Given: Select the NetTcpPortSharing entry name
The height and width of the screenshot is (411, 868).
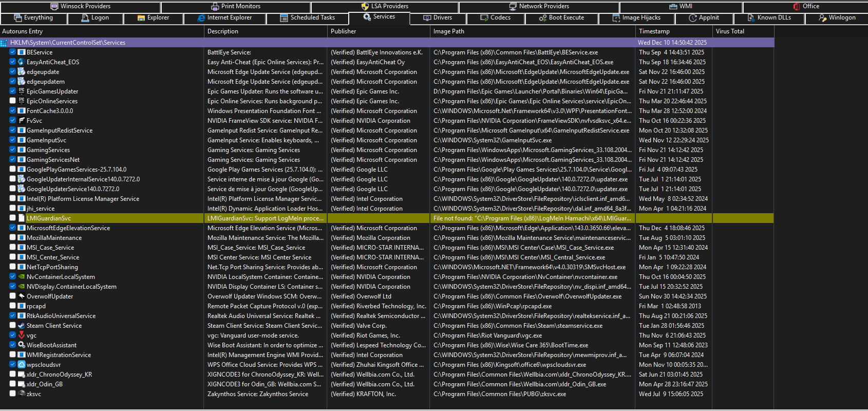Looking at the screenshot, I should point(52,267).
